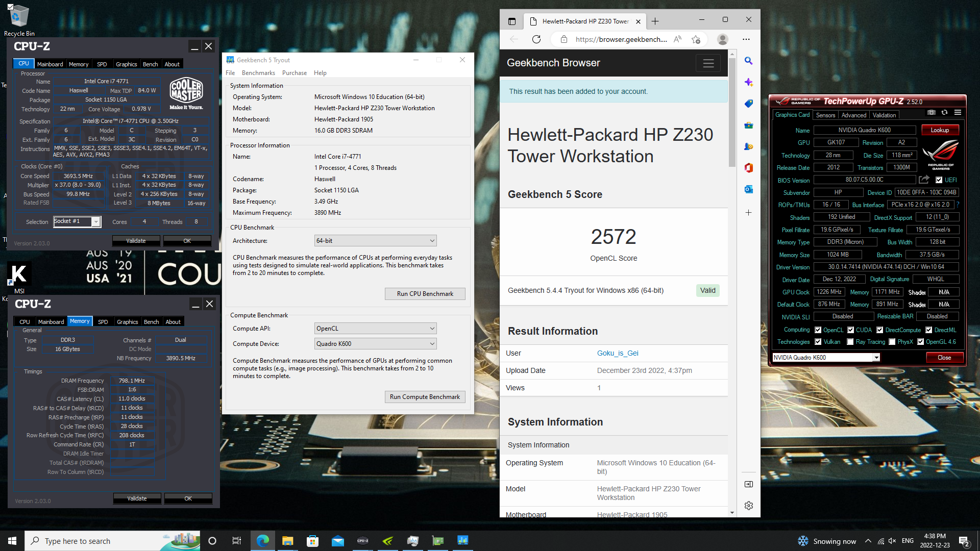Screen dimensions: 980x551
Task: Click the Lookup button in GPU-Z
Action: coord(940,130)
